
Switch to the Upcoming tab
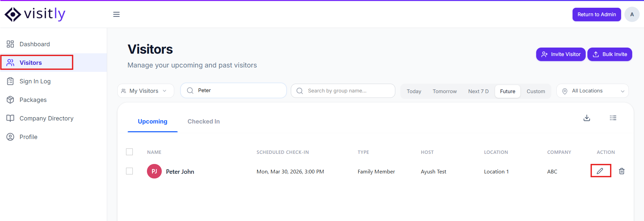(152, 121)
